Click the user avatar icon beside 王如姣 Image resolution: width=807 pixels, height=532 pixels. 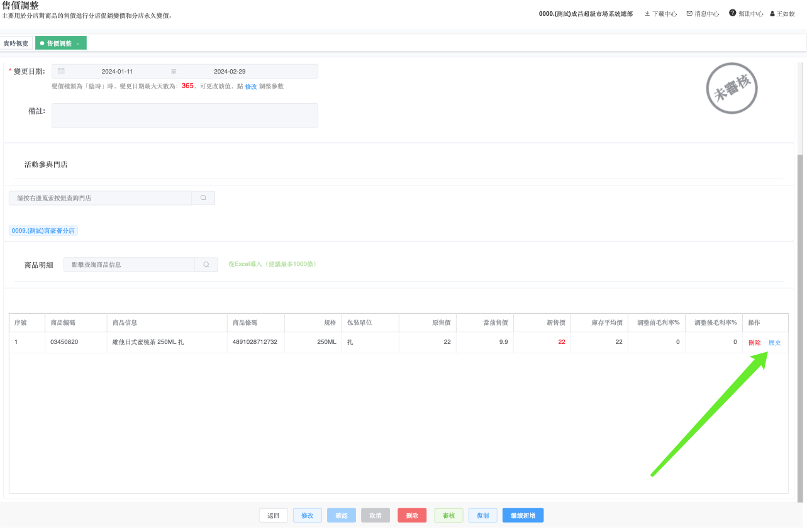coord(772,13)
